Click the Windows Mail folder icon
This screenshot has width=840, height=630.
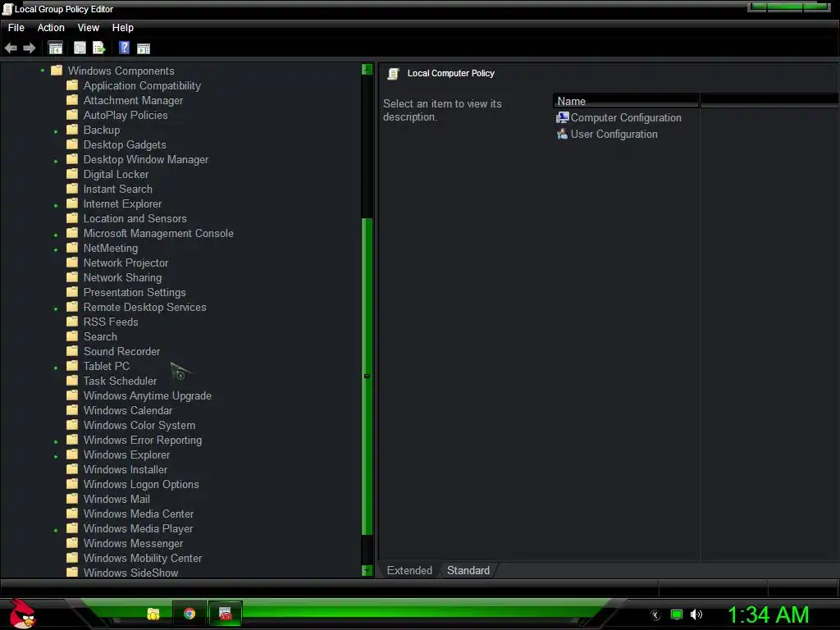point(72,499)
